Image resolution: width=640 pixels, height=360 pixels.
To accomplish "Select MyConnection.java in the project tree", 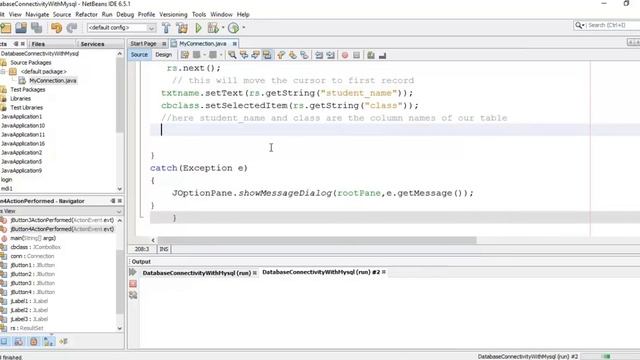I will pos(53,80).
